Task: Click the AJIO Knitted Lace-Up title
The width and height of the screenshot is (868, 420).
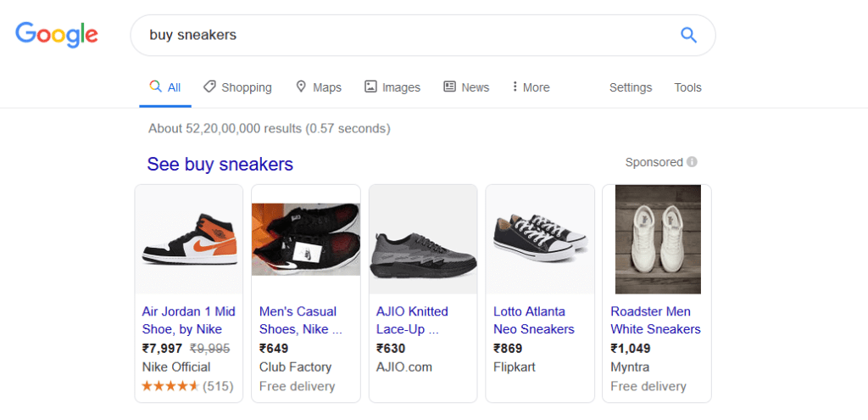Action: pos(412,320)
